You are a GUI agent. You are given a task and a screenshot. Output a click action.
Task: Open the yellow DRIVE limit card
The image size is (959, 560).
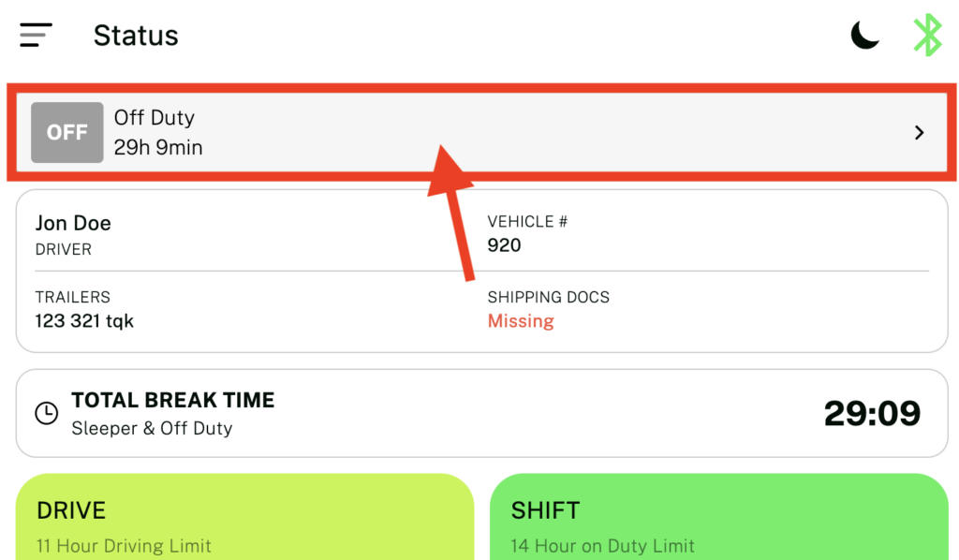244,520
